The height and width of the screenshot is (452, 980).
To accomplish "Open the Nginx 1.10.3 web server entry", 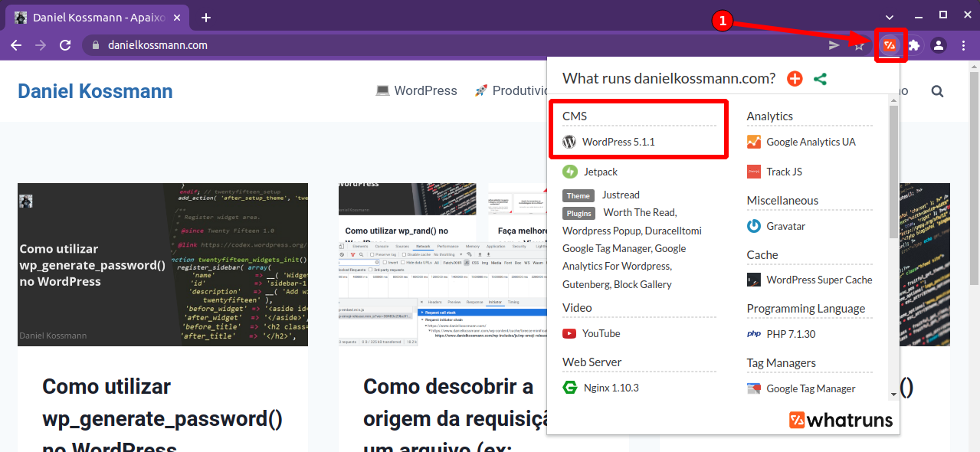I will (x=610, y=388).
